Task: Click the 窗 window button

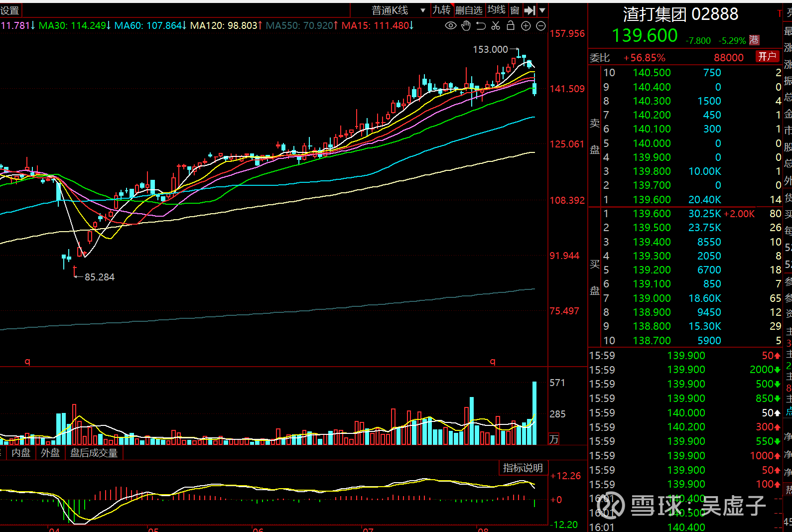Action: coord(515,10)
